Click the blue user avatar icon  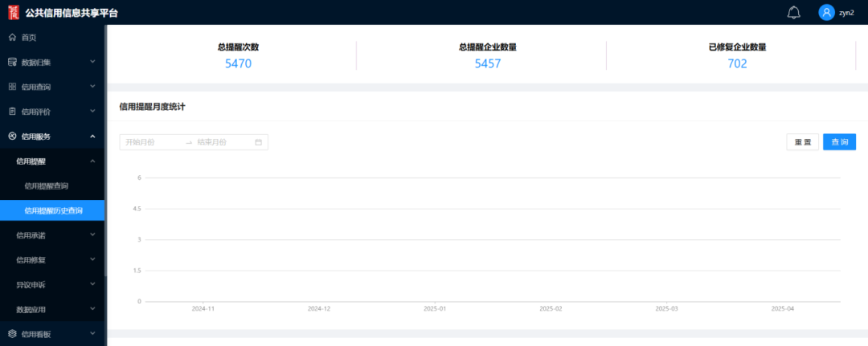(826, 12)
